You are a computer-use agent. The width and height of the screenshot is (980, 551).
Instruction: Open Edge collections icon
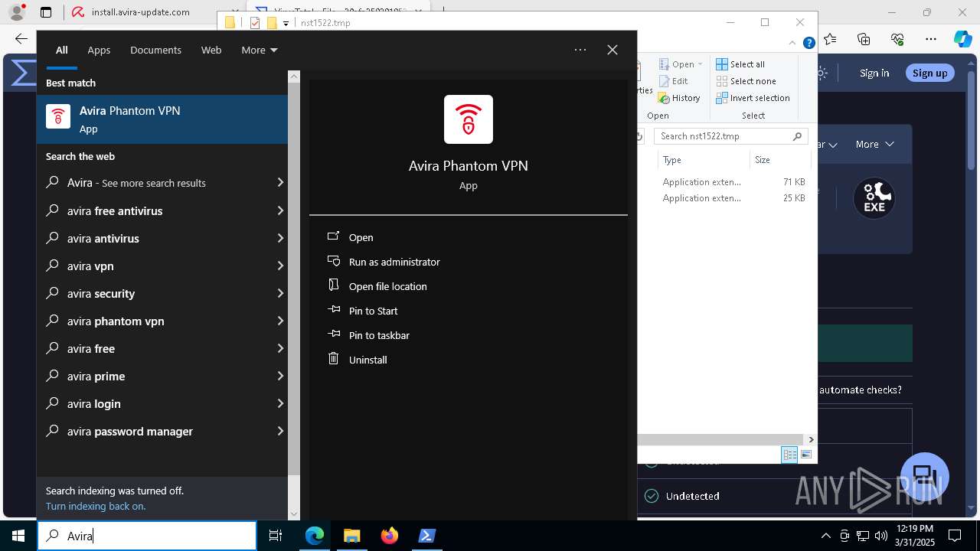pyautogui.click(x=864, y=39)
